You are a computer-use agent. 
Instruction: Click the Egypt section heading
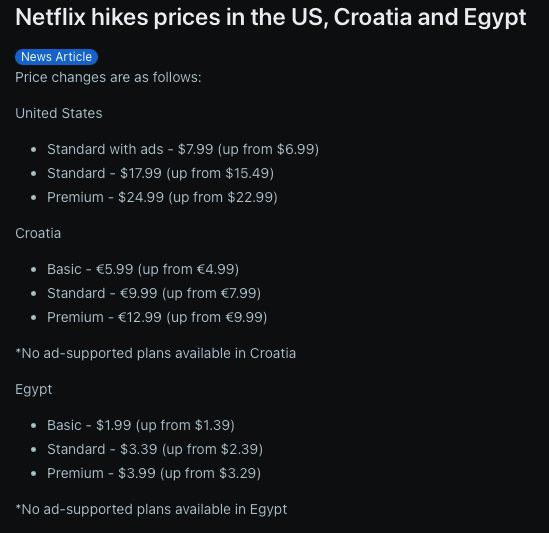point(34,390)
